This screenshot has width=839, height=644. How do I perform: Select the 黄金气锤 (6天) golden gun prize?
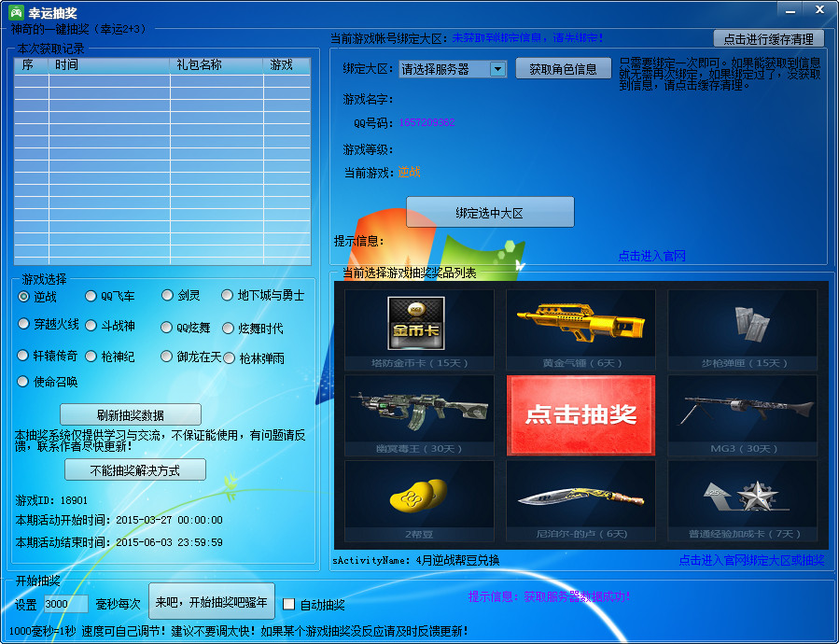(x=580, y=329)
